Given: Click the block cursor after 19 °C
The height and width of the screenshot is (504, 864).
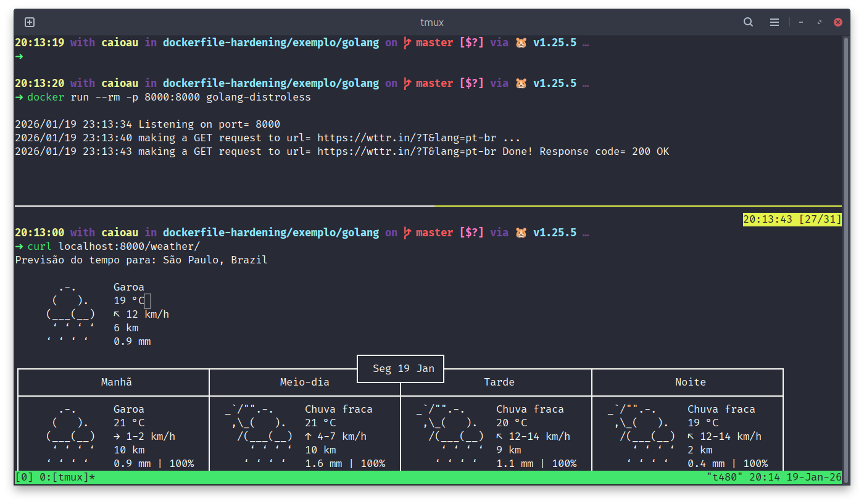Looking at the screenshot, I should pyautogui.click(x=147, y=301).
